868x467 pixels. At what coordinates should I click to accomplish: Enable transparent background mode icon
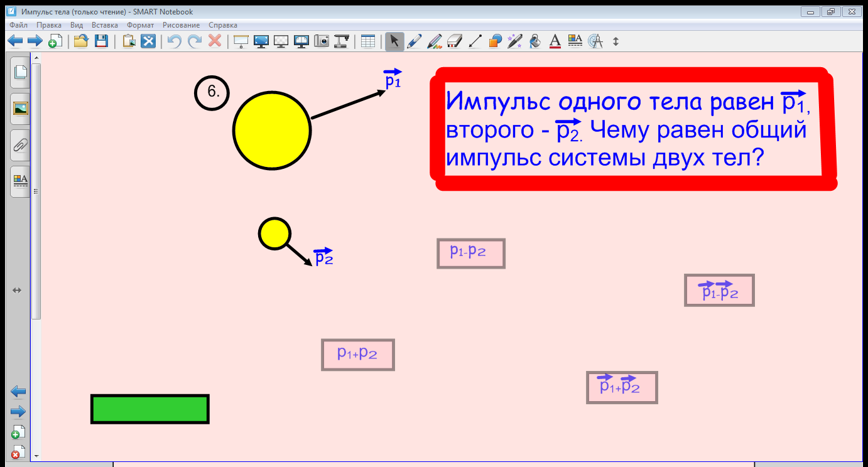pos(281,41)
